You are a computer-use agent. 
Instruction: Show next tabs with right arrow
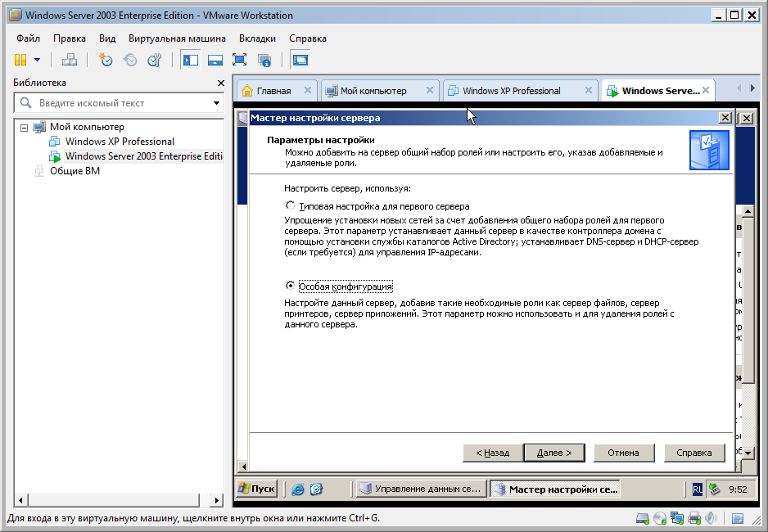(x=752, y=88)
